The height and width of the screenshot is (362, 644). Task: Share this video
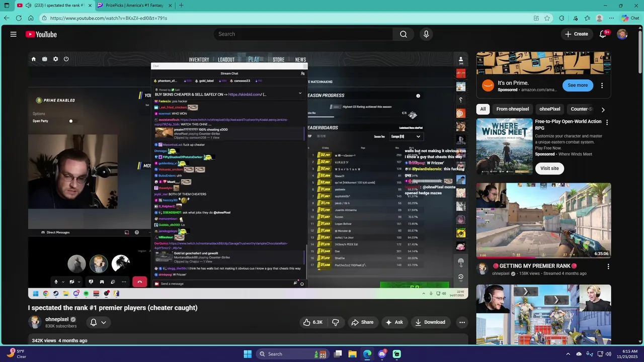tap(362, 322)
